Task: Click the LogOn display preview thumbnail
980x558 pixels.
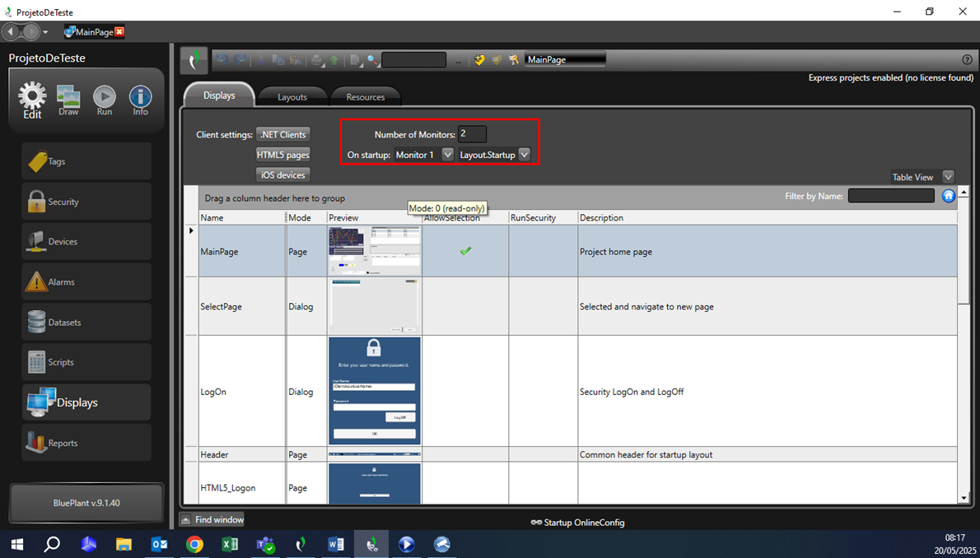Action: [375, 391]
